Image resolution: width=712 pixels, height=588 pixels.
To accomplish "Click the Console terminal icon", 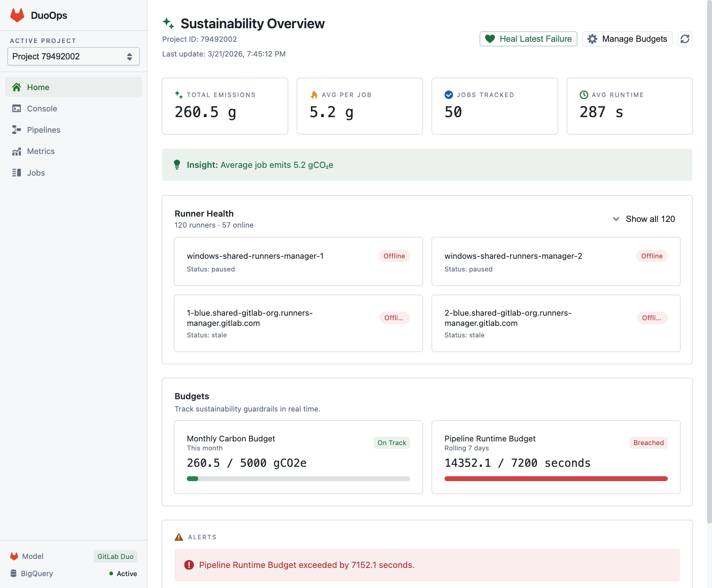I will coord(16,109).
